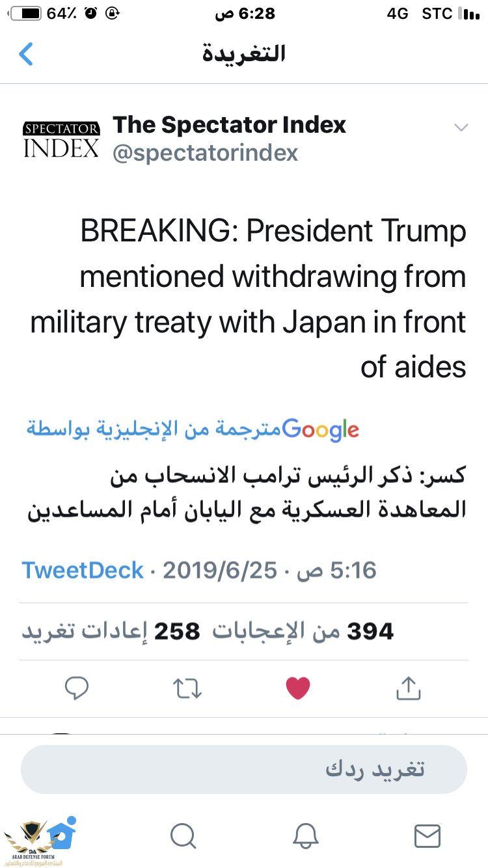This screenshot has width=488, height=868.
Task: Open The Spectator Index display name
Action: (x=230, y=124)
